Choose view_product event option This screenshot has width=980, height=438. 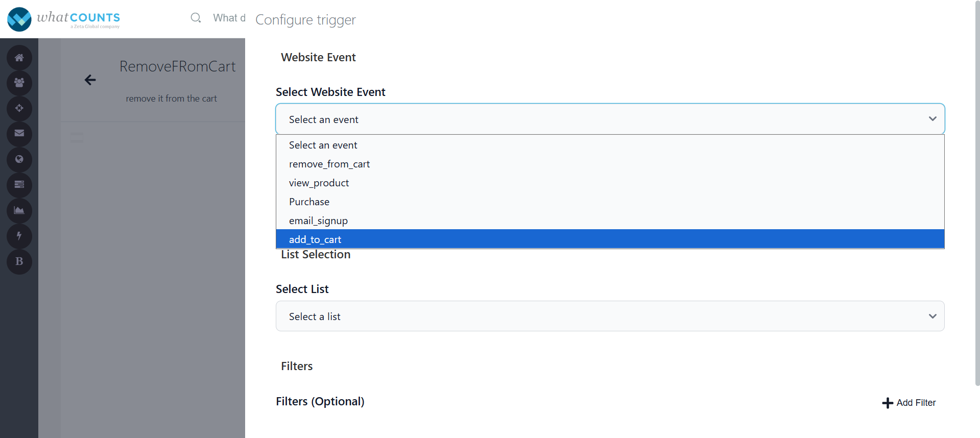(319, 183)
